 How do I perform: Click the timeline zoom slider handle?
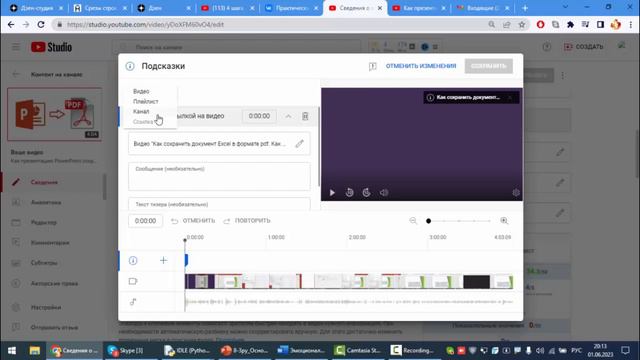(428, 221)
